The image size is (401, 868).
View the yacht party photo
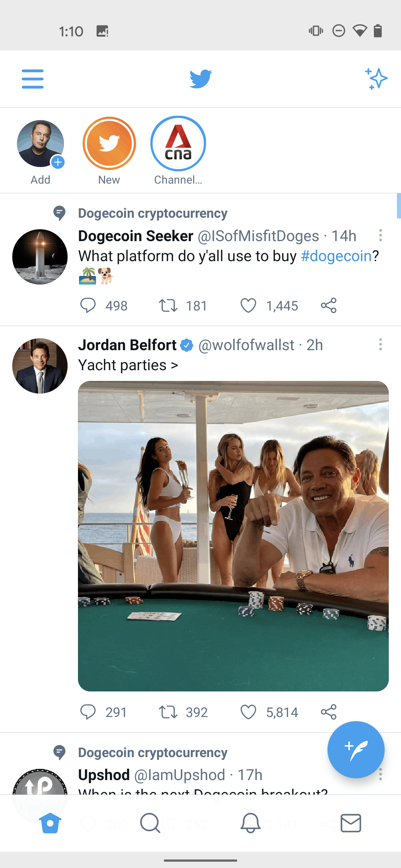coord(233,536)
